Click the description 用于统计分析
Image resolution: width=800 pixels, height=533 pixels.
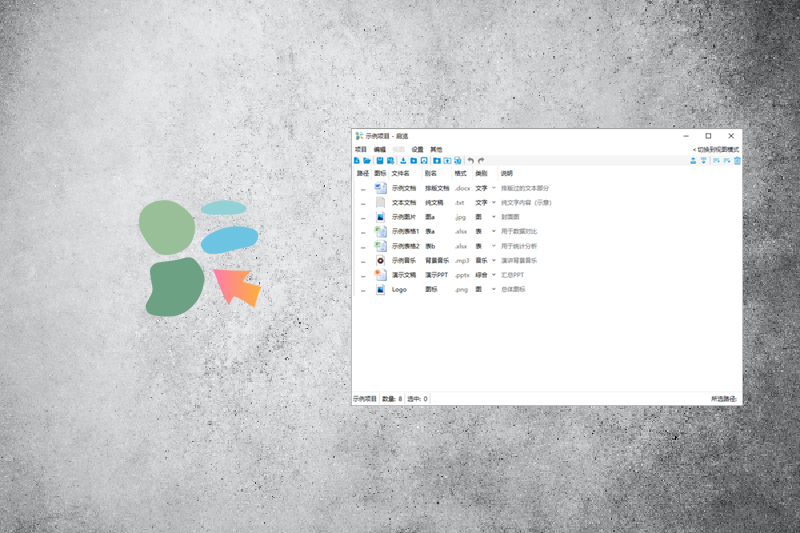pos(519,246)
